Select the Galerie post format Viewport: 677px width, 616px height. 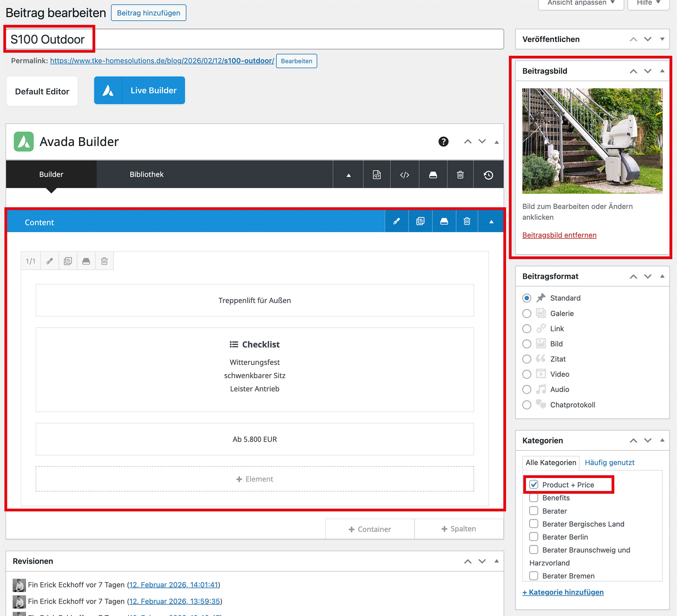point(527,314)
